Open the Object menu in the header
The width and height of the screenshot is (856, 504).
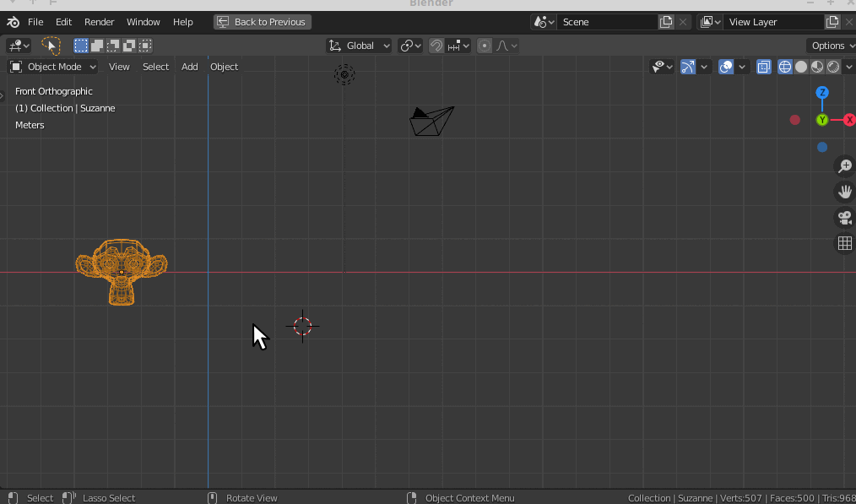click(x=224, y=66)
